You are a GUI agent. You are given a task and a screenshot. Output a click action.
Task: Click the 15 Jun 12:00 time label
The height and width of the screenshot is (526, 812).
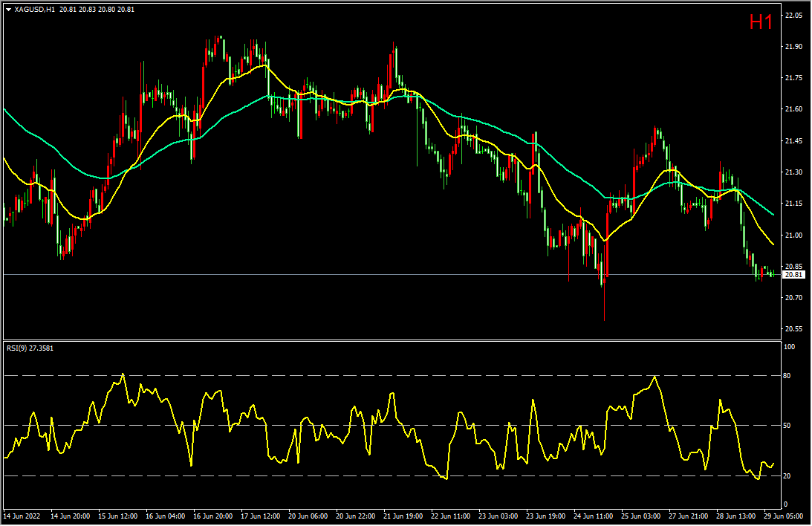pyautogui.click(x=117, y=516)
